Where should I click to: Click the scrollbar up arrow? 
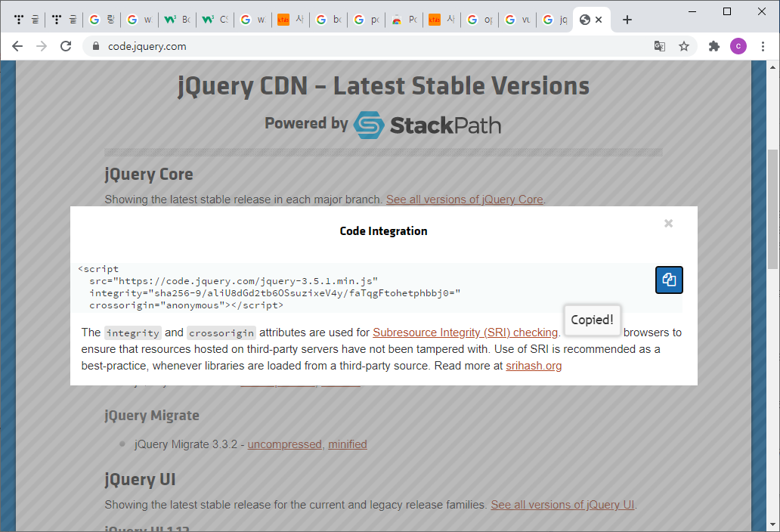pos(772,67)
